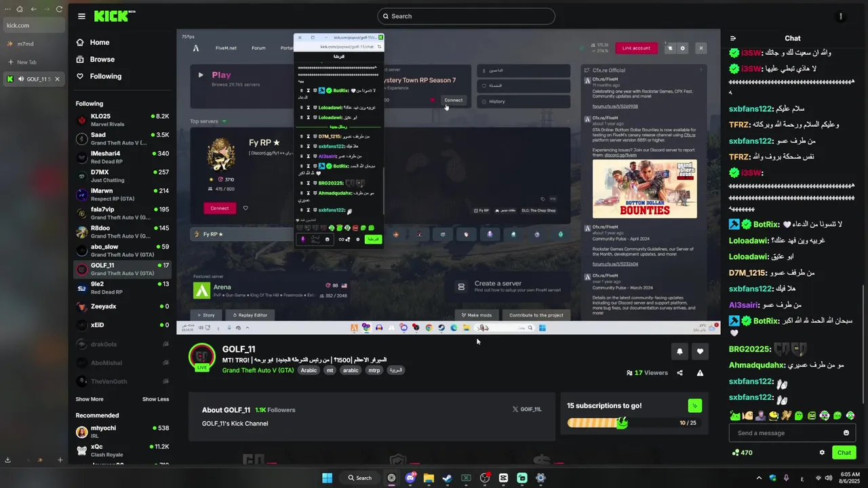Open Windows Start menu

point(327,478)
